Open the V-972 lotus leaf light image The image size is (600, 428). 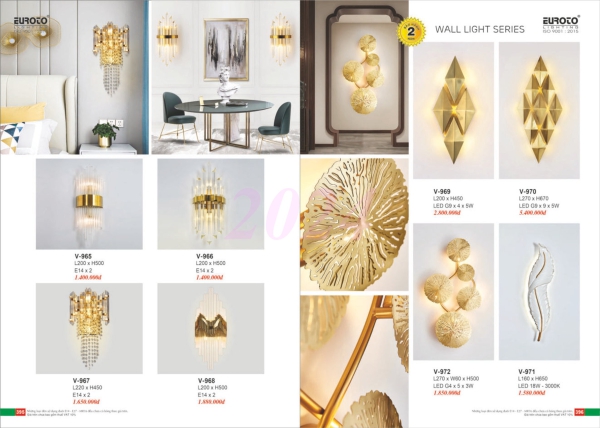coord(453,291)
